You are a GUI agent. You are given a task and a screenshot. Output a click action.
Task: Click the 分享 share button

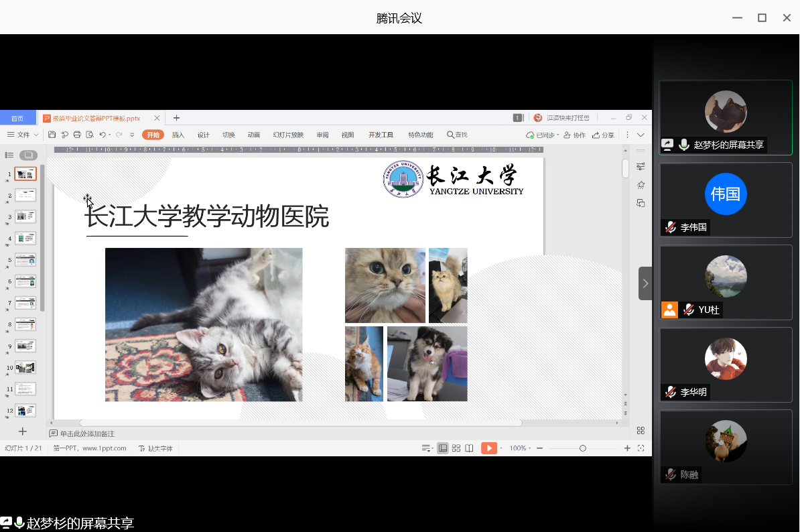tap(604, 135)
